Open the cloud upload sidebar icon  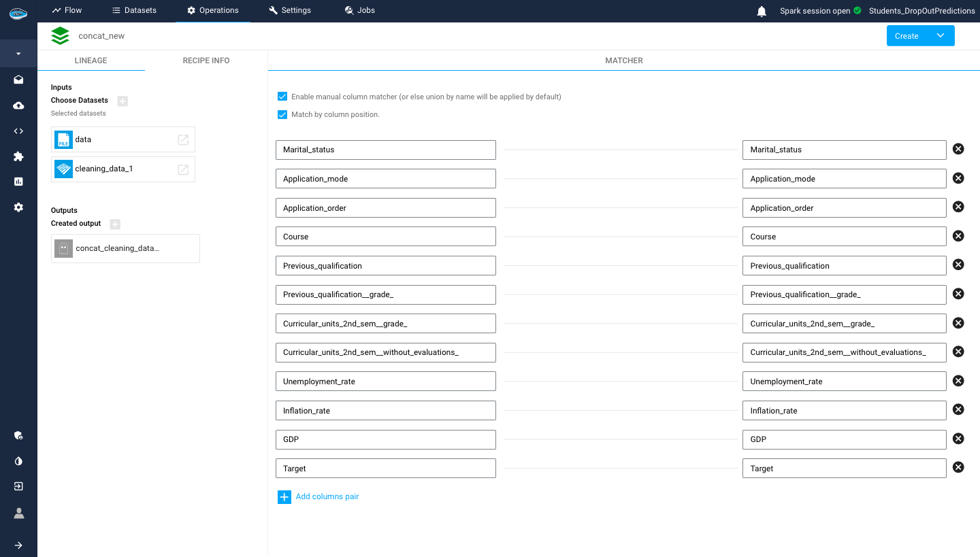click(x=18, y=105)
